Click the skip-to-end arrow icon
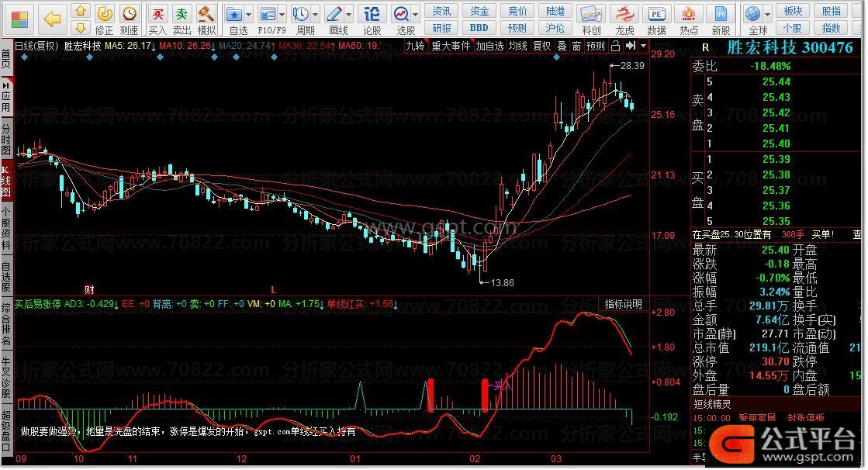 630,46
